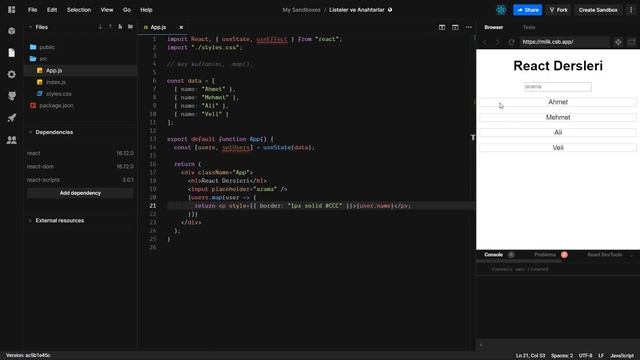The image size is (640, 360).
Task: Open the Live collaboration people icon
Action: [11, 140]
